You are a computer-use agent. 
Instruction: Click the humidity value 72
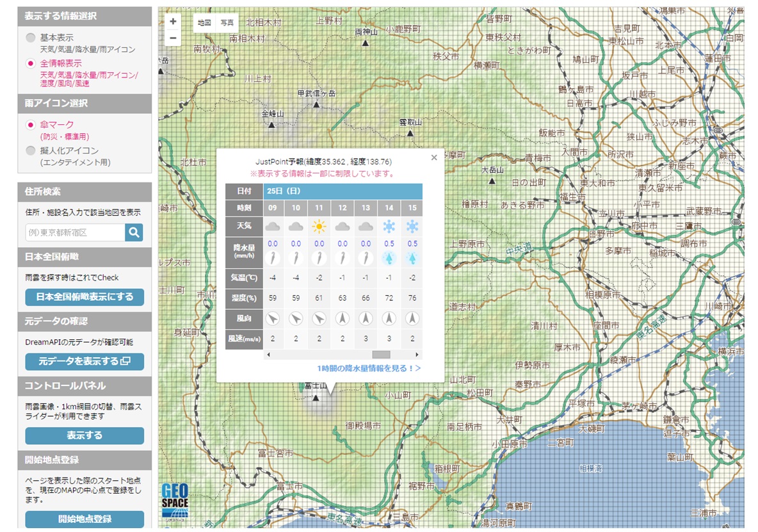[x=389, y=298]
